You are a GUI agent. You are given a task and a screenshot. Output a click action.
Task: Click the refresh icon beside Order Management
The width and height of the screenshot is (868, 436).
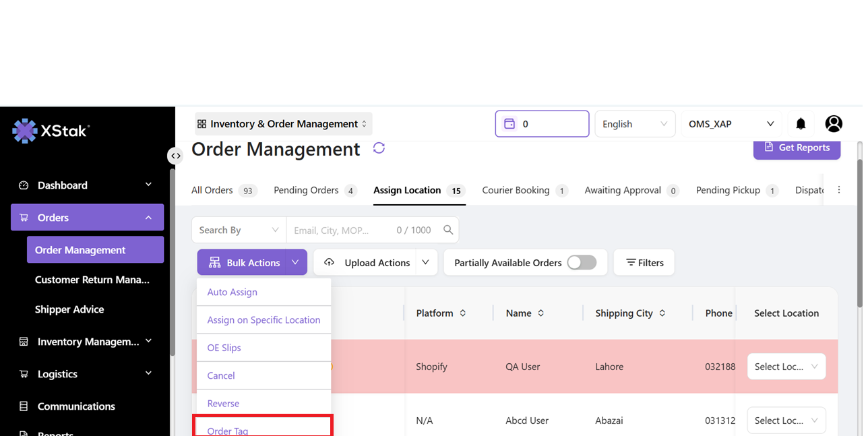tap(379, 148)
